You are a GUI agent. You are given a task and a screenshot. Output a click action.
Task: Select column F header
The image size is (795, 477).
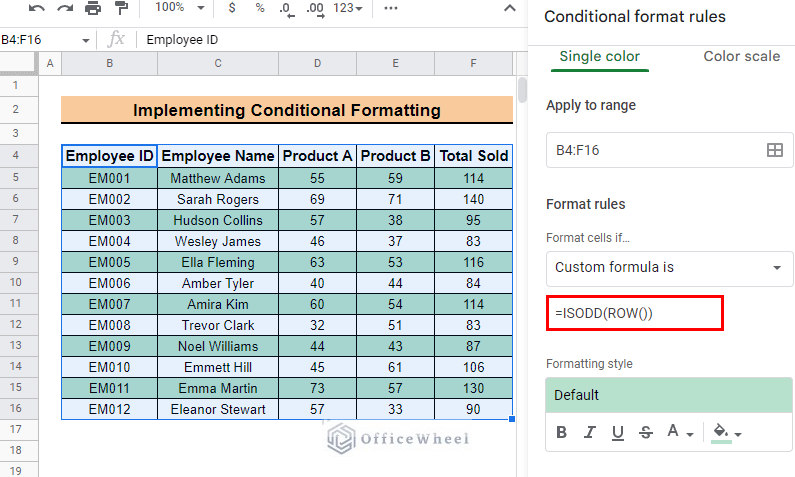click(x=473, y=63)
